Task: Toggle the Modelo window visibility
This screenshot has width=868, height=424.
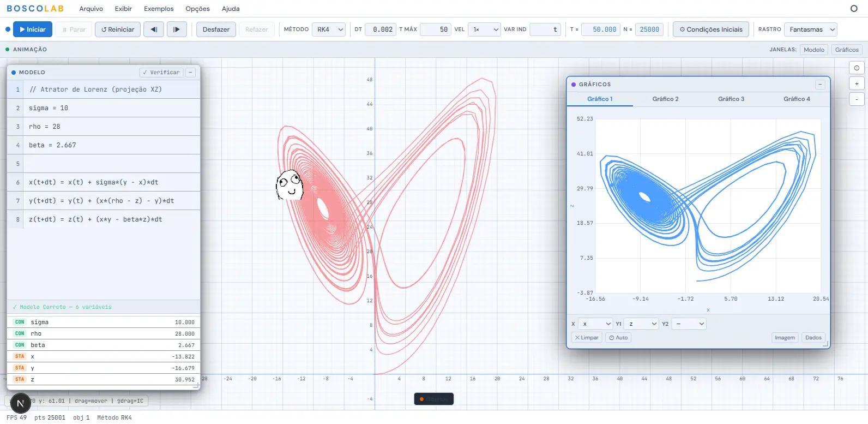Action: [813, 50]
